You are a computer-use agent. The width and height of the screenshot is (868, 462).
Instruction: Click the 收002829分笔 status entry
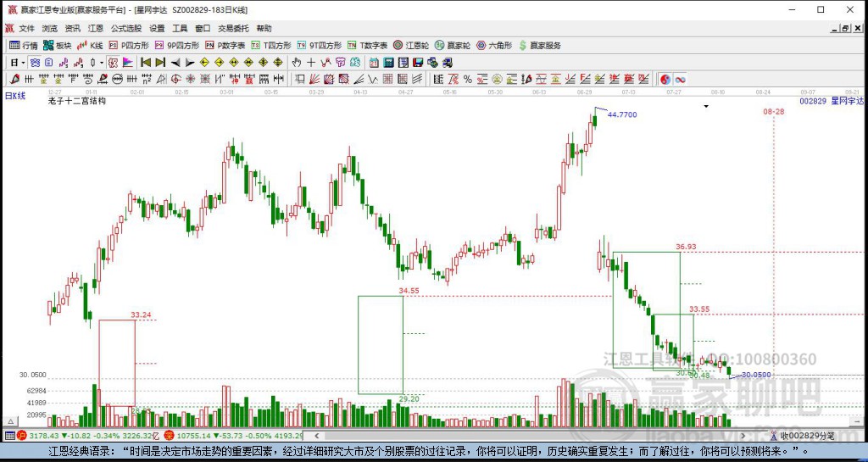pyautogui.click(x=807, y=436)
